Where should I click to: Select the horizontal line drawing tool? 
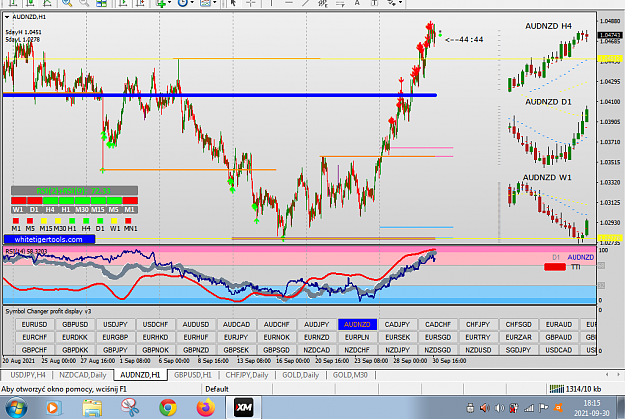click(x=289, y=3)
